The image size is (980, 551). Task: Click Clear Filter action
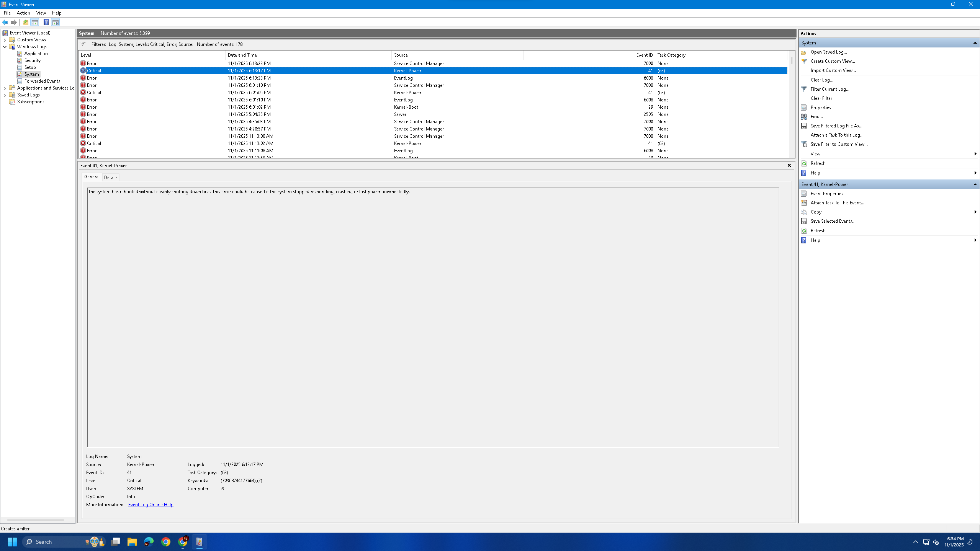(x=821, y=98)
